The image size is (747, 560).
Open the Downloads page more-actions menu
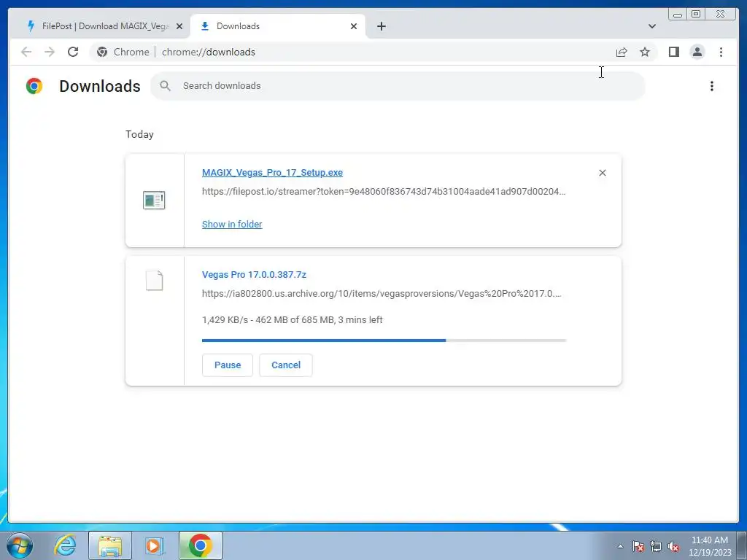pos(712,86)
